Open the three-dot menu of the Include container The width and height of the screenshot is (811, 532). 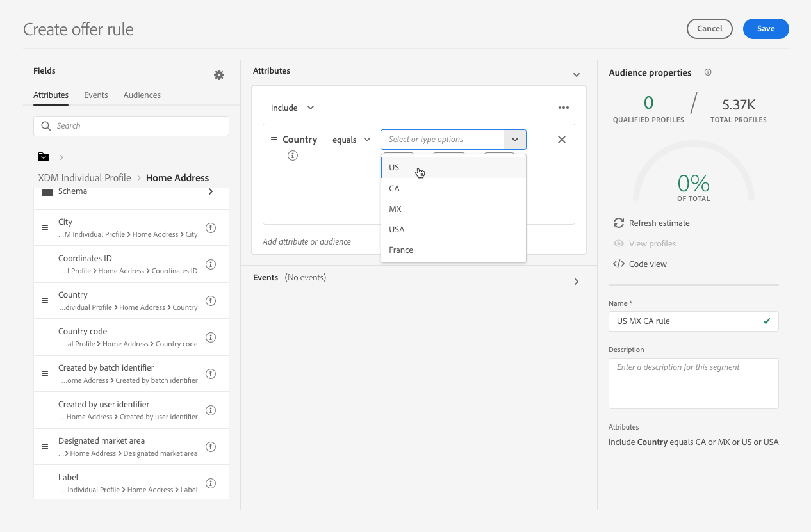click(x=564, y=108)
